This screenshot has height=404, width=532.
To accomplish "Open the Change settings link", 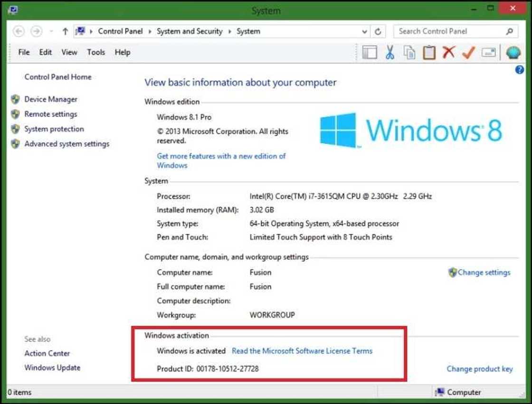I will (x=484, y=272).
